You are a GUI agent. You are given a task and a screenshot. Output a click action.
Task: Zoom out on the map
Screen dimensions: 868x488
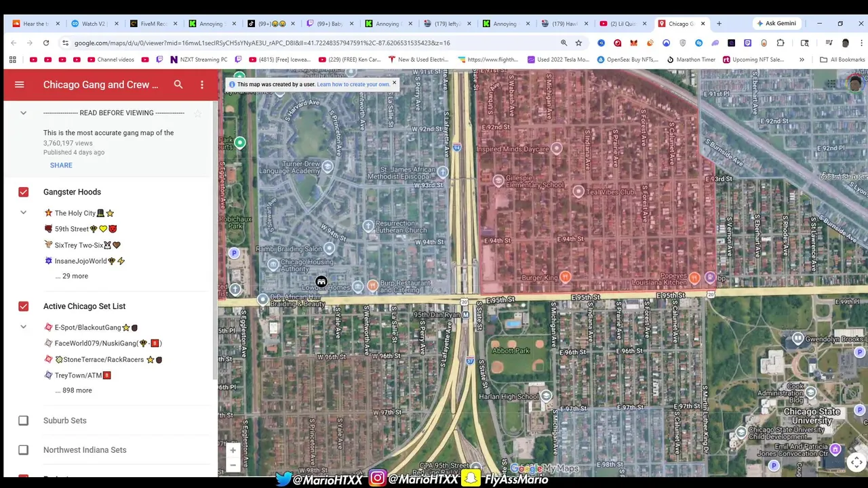point(233,465)
